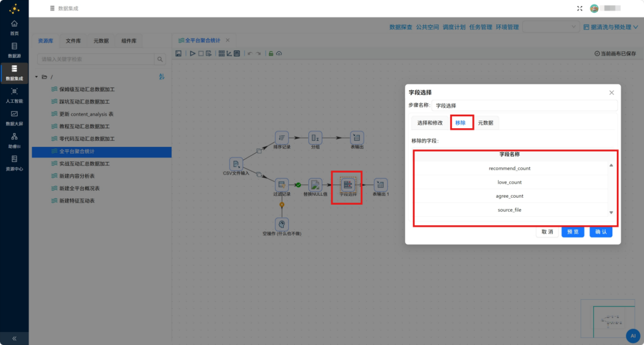Switch to the 元数据 tab in dialog
This screenshot has width=644, height=345.
(x=485, y=123)
